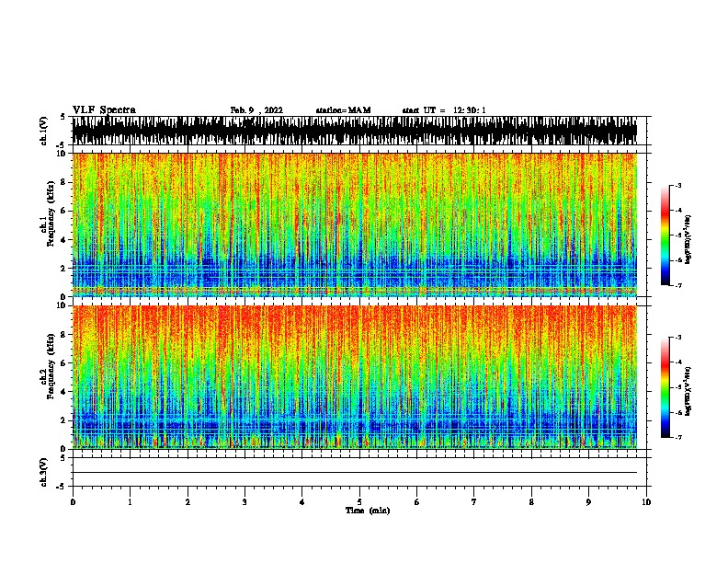
Task: Click the "4" kHz tick on ch.2 frequency axis
Action: pyautogui.click(x=65, y=392)
